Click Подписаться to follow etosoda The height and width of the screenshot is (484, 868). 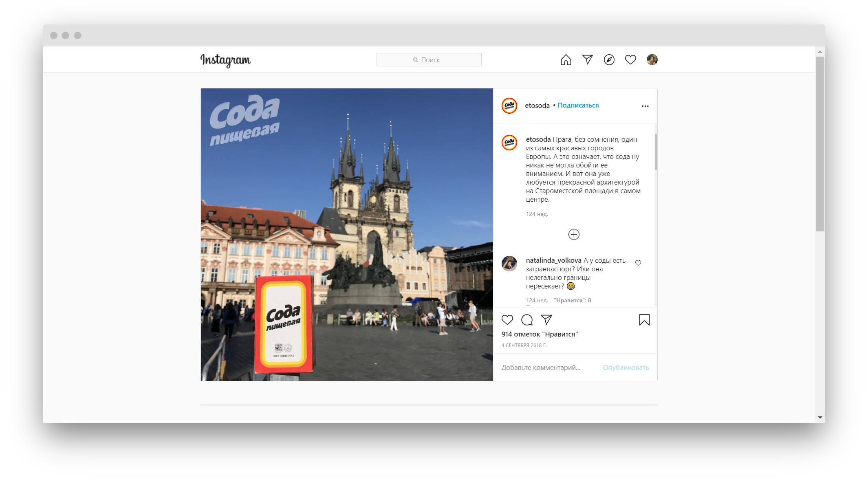[x=578, y=105]
